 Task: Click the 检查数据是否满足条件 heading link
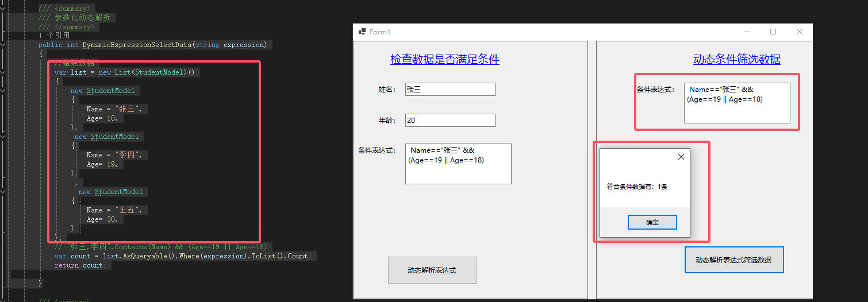pyautogui.click(x=445, y=59)
